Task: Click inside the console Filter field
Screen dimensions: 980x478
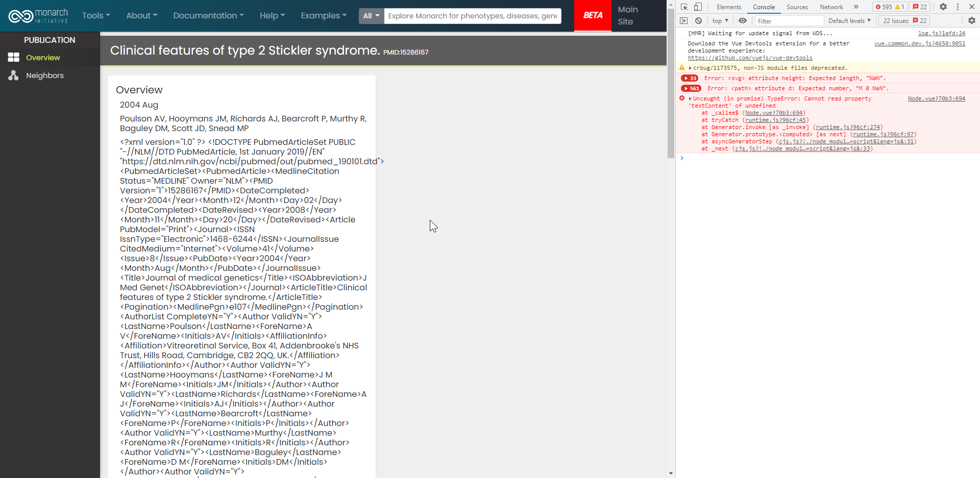Action: (789, 20)
